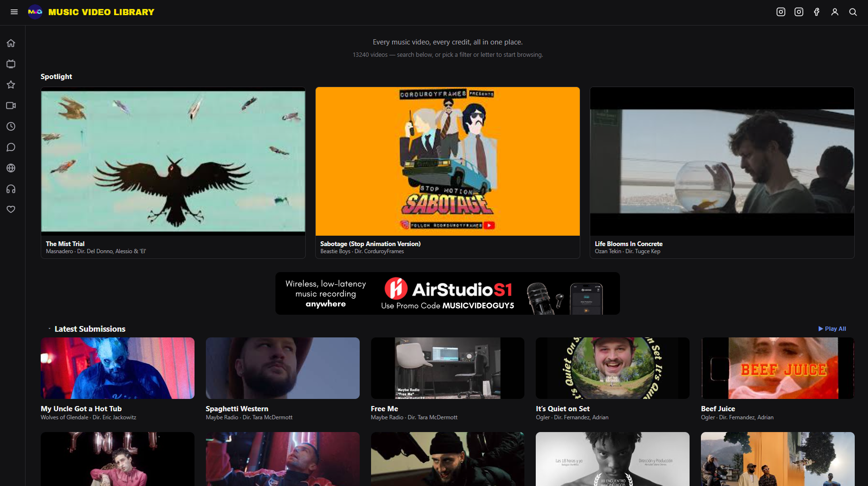Click The Mist Trial title link
The height and width of the screenshot is (486, 868).
click(65, 244)
